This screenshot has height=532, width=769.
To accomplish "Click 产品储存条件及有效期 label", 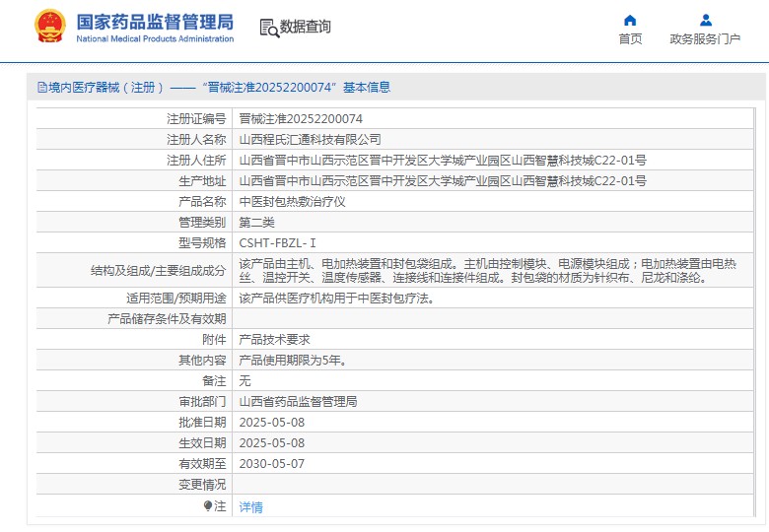I will (167, 318).
